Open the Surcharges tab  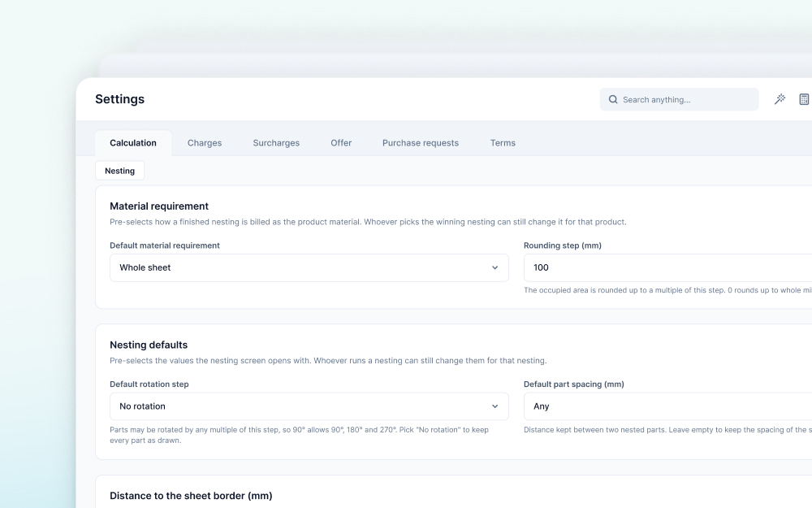[x=276, y=143]
